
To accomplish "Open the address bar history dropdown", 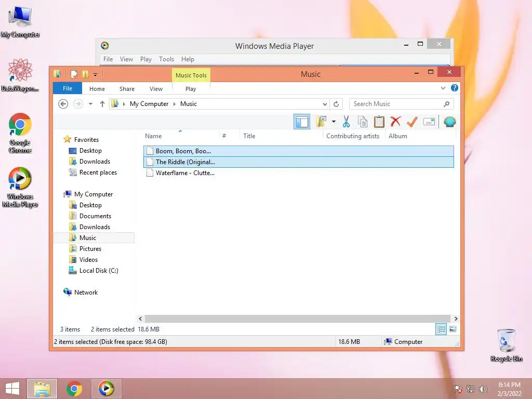I will [325, 104].
